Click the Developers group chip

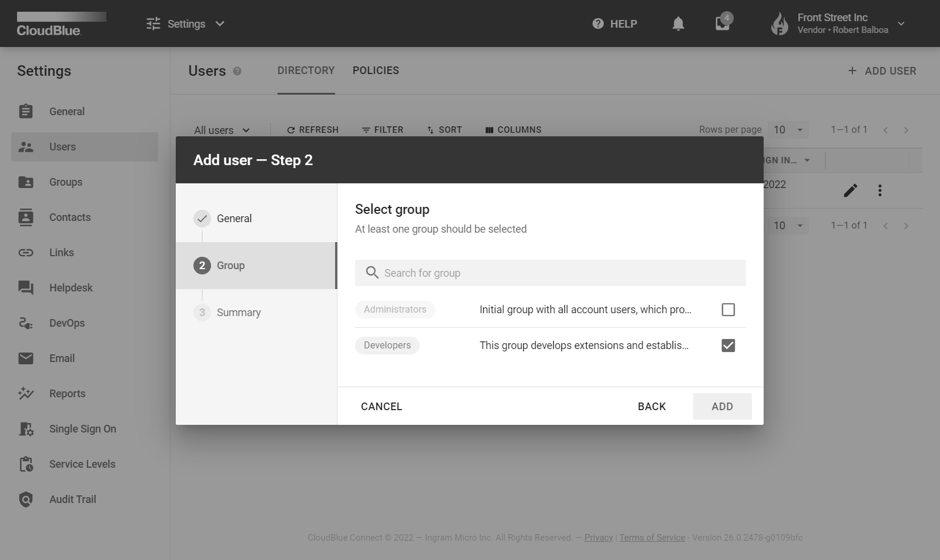tap(387, 346)
